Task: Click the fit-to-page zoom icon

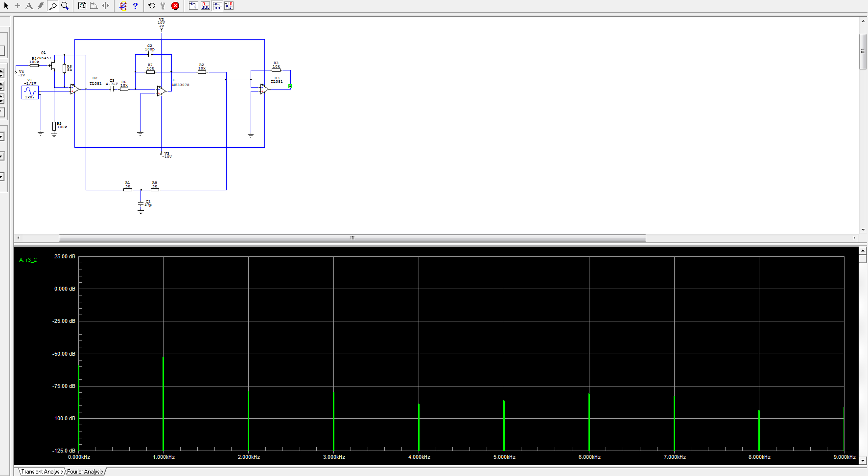Action: [x=82, y=6]
